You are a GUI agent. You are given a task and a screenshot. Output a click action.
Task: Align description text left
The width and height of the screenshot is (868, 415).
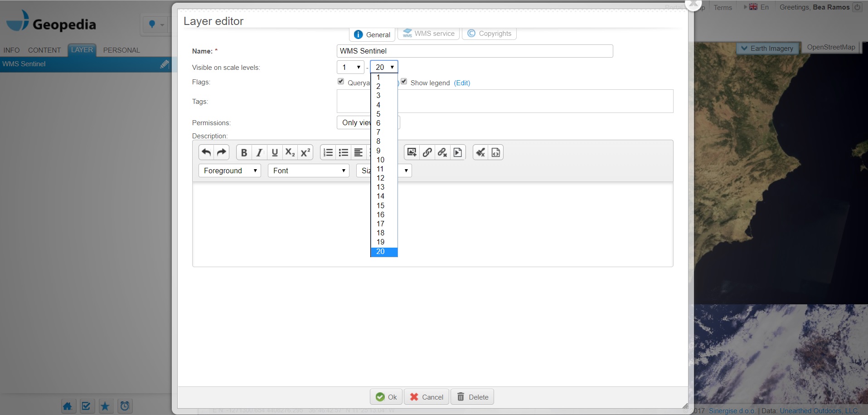point(359,152)
